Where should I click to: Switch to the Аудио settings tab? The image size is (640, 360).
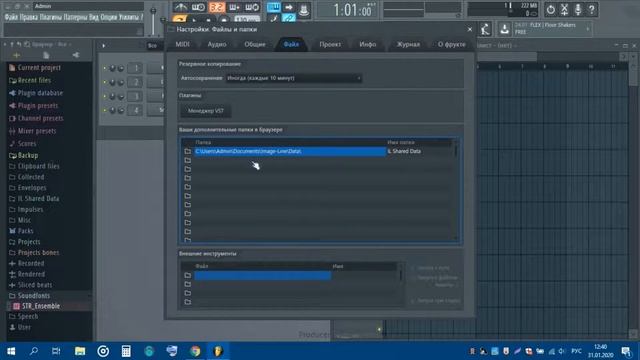click(x=217, y=44)
